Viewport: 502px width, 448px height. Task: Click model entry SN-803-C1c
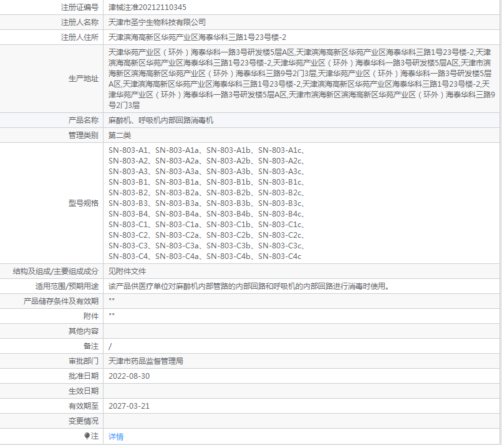(279, 225)
